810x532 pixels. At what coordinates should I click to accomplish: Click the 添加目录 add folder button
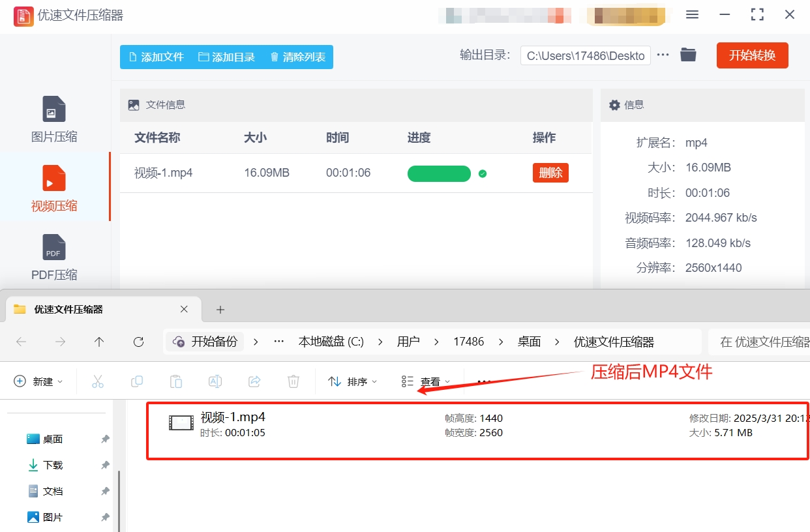pyautogui.click(x=226, y=57)
